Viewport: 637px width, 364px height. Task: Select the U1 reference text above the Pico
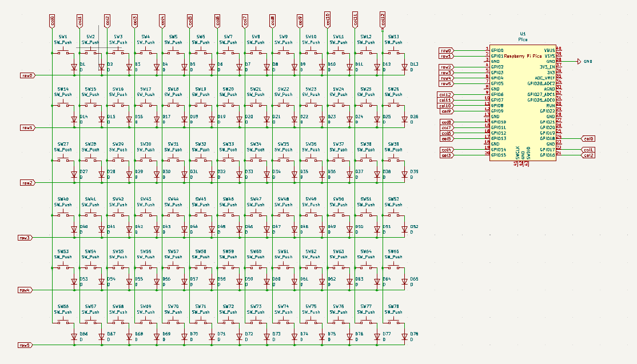pos(523,34)
